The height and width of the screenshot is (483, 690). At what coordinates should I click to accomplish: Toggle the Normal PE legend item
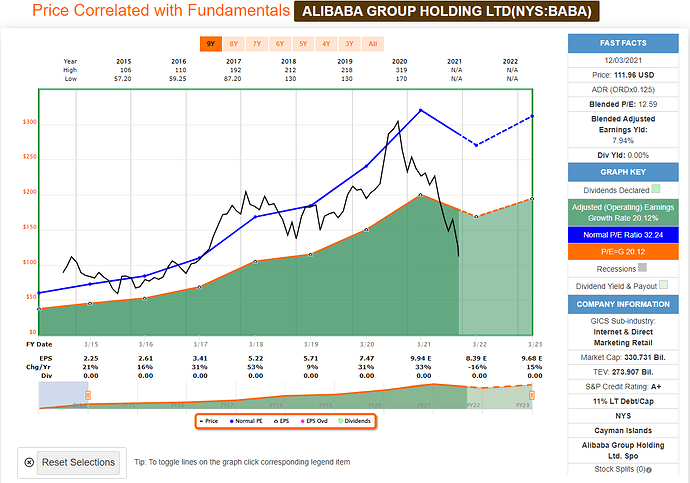pyautogui.click(x=246, y=421)
